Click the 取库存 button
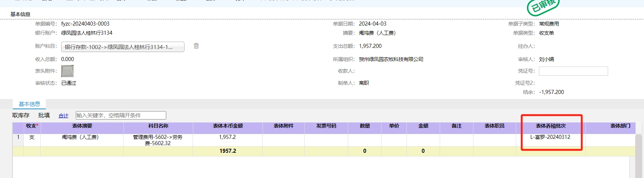Viewport: 644px width, 178px height. tap(21, 115)
